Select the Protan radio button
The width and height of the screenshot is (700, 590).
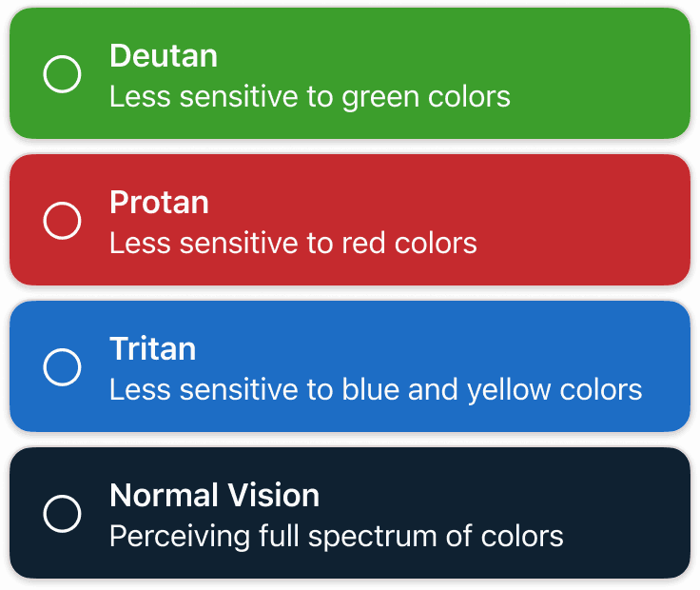click(x=62, y=221)
